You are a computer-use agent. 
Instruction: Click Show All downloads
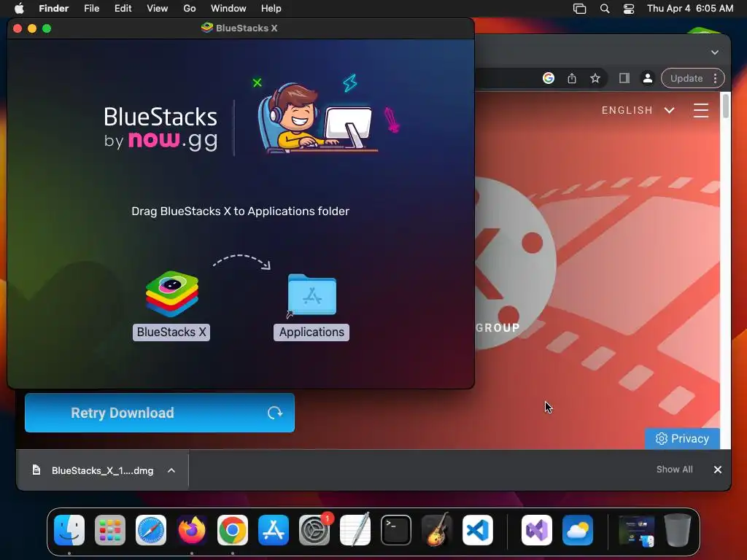click(x=674, y=470)
